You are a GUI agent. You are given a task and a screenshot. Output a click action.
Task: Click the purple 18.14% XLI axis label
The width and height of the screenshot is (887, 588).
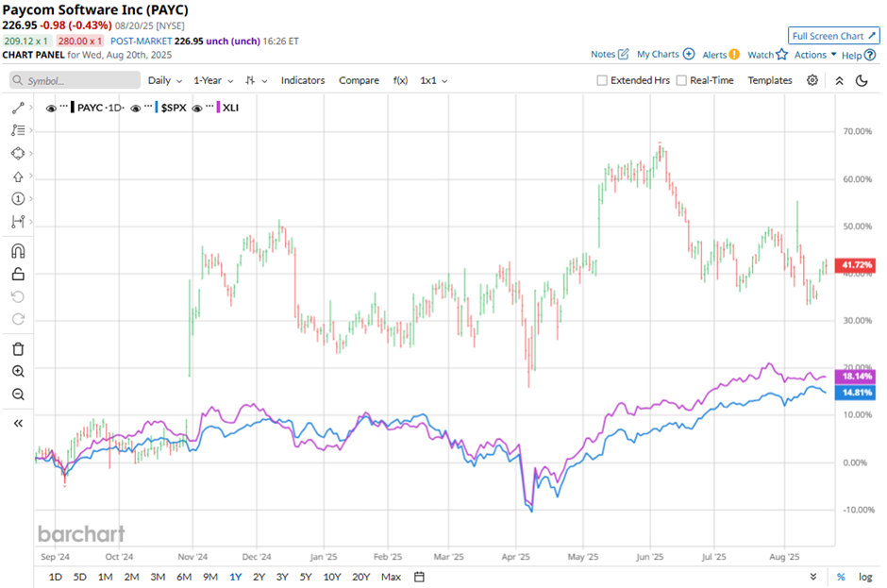pyautogui.click(x=856, y=376)
